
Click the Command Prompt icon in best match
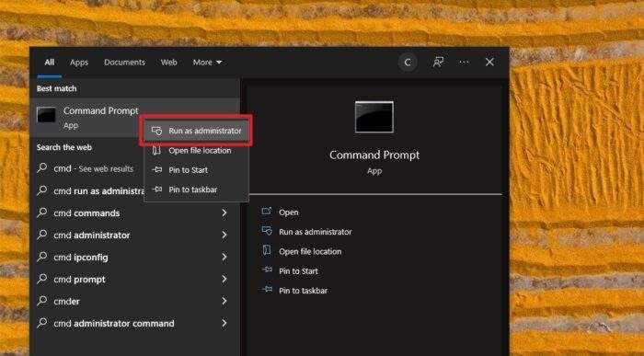click(x=46, y=115)
